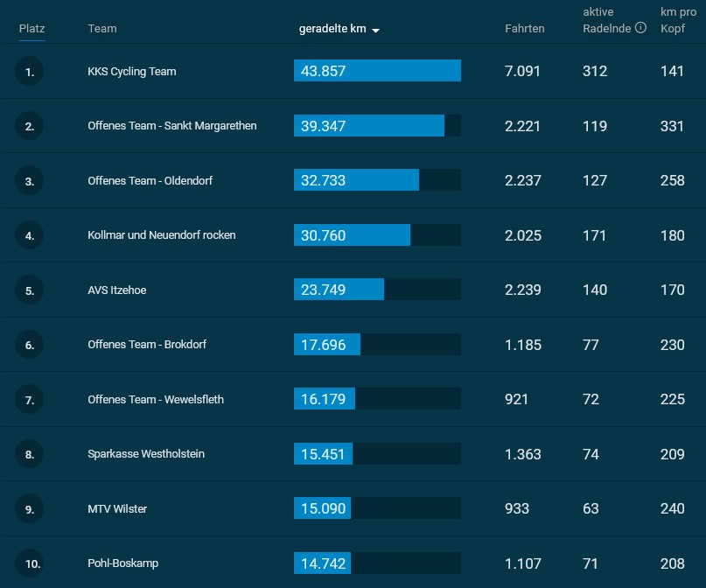Select Sparkasse Westholstein team name
Viewport: 706px width, 588px height.
[x=146, y=454]
